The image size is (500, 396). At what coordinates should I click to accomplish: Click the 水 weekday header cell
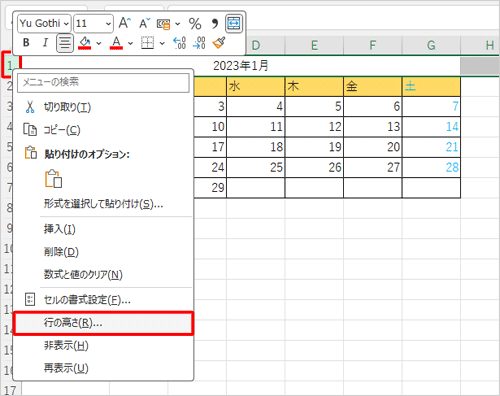click(256, 87)
